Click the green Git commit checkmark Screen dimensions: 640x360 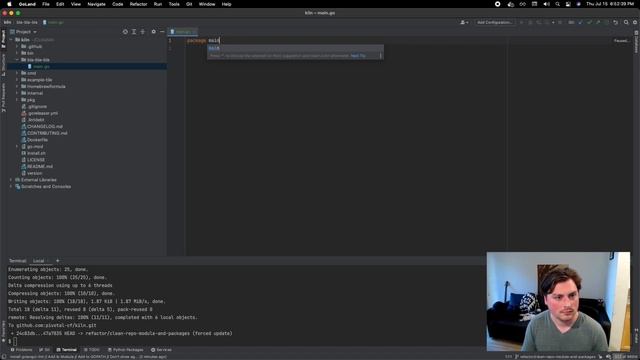tap(589, 22)
